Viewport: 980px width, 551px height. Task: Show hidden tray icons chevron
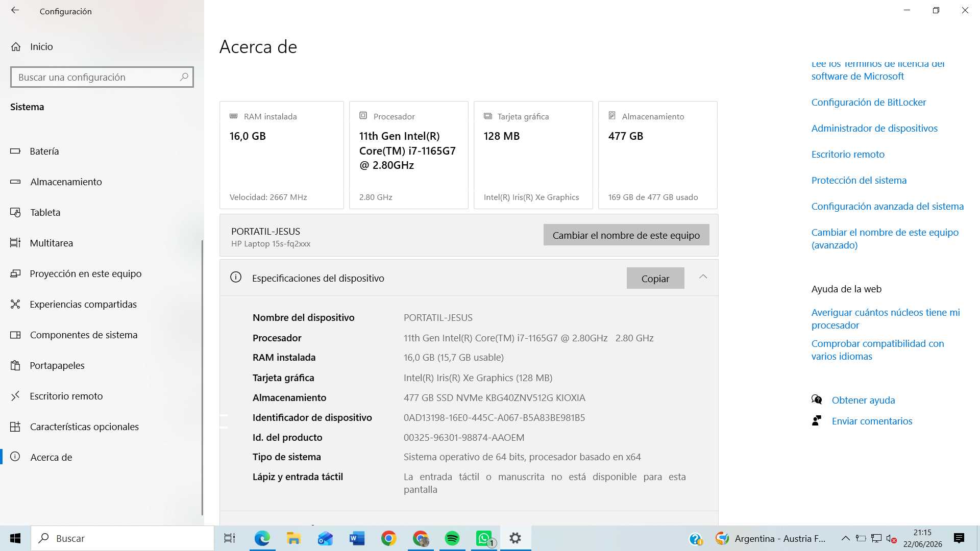coord(845,538)
